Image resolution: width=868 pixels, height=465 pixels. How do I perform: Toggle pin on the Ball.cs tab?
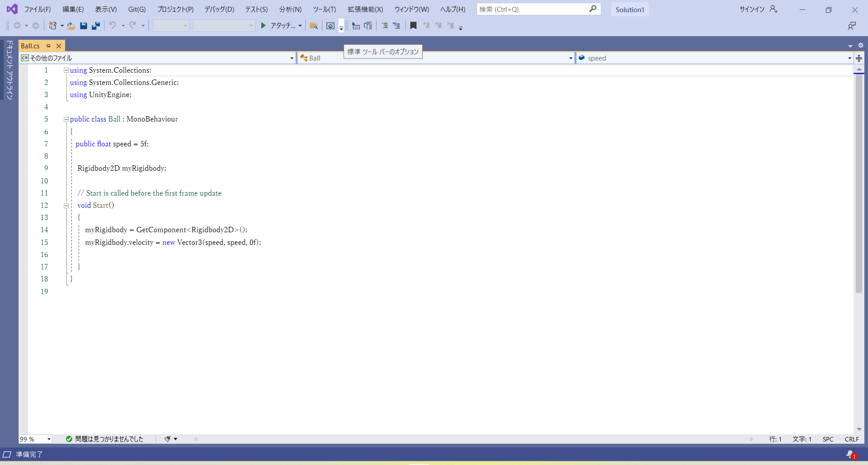48,46
